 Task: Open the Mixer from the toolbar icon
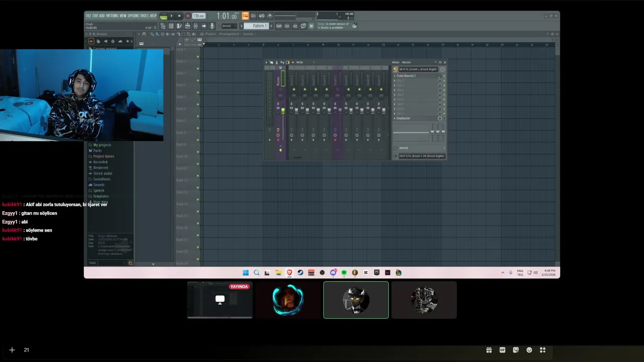pos(196,26)
